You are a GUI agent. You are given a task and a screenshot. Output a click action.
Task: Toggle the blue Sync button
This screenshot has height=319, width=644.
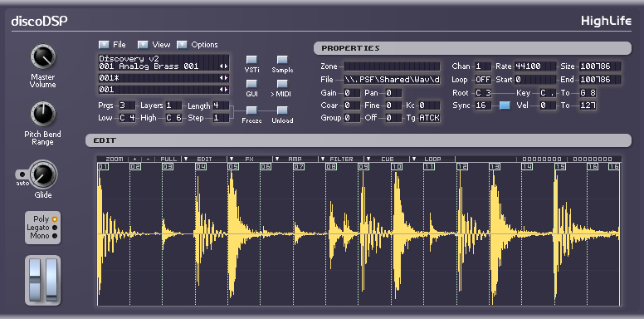pos(505,106)
